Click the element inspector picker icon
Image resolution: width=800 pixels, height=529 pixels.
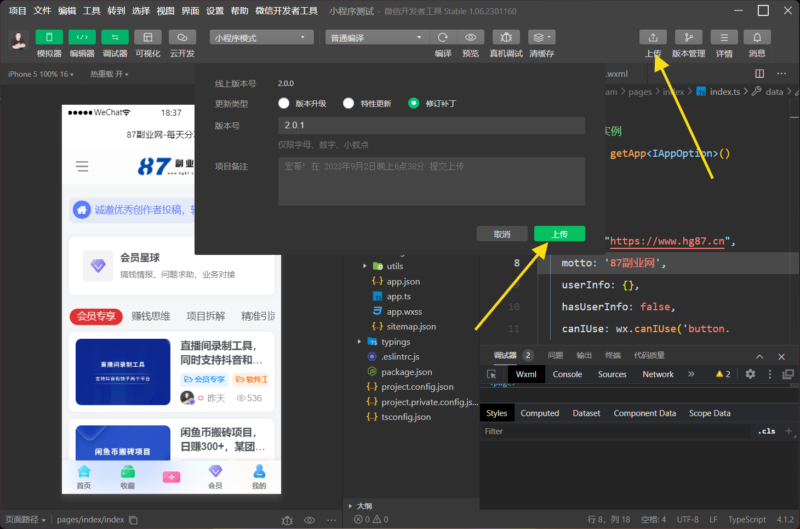click(492, 374)
